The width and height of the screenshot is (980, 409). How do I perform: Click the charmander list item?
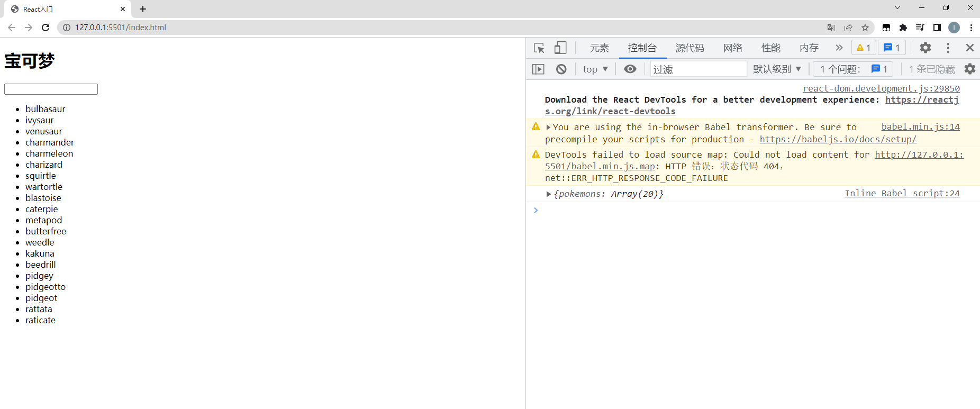[50, 142]
